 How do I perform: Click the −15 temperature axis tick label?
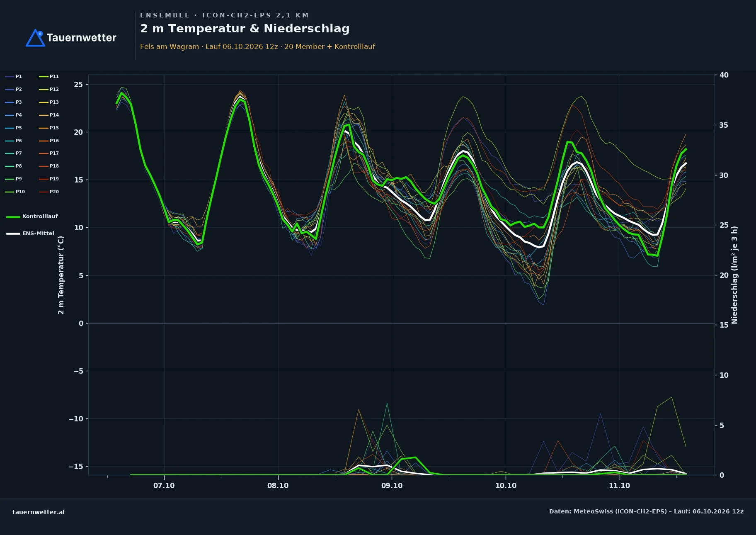point(76,467)
